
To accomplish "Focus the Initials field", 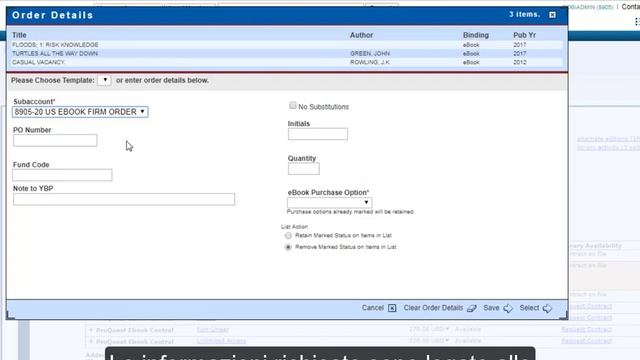I will coord(318,134).
